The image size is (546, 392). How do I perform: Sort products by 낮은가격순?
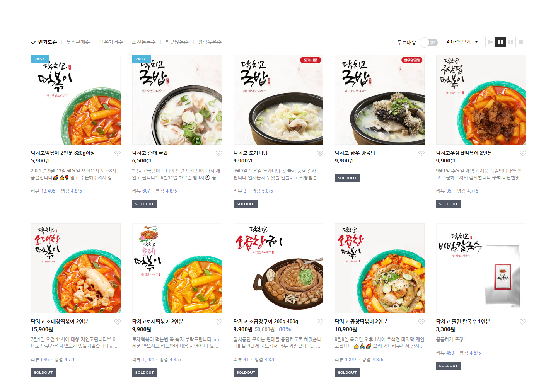[111, 42]
